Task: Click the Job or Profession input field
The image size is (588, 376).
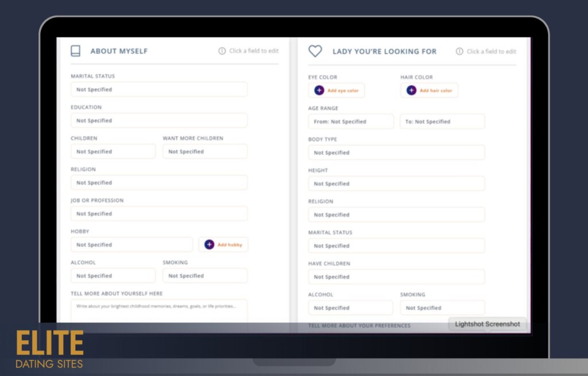Action: [159, 214]
